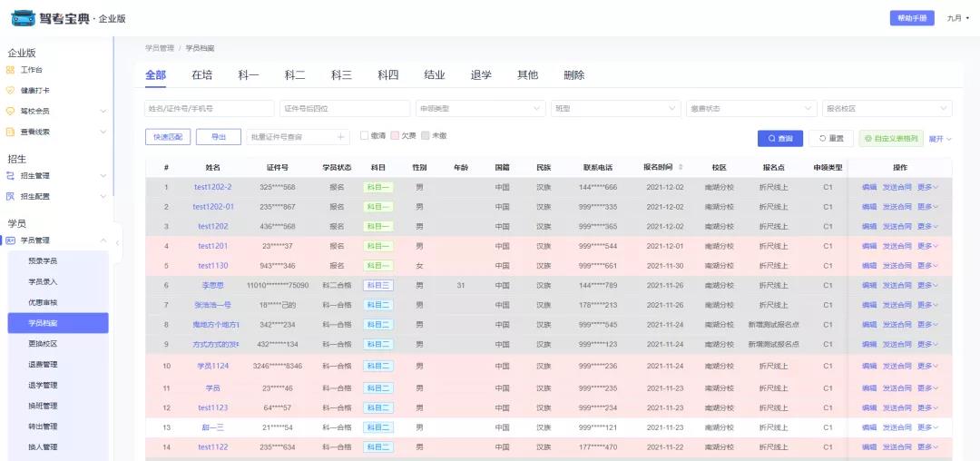Switch to the 退学 tab
980x461 pixels.
click(x=481, y=75)
